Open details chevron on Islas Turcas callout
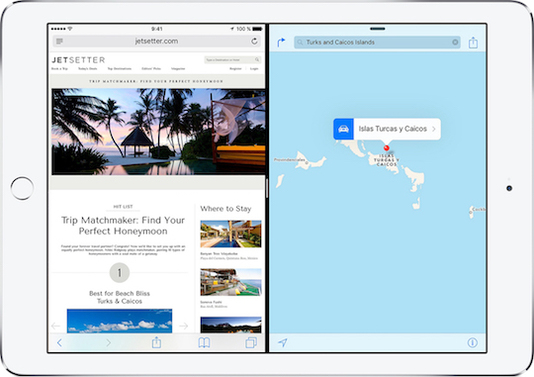 pos(434,129)
